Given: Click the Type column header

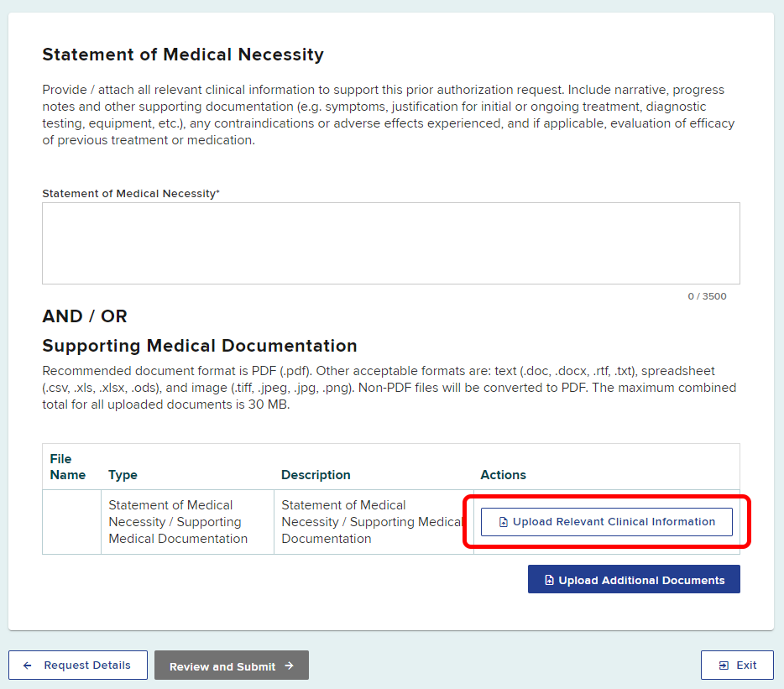Looking at the screenshot, I should (123, 475).
